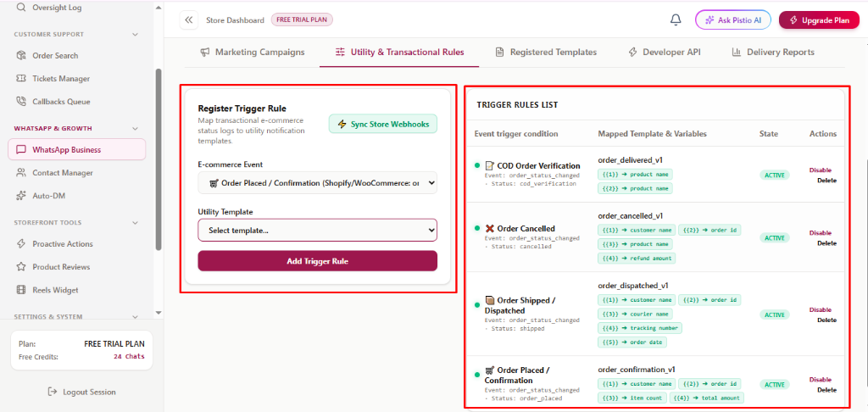This screenshot has width=868, height=412.
Task: Switch to Registered Templates tab
Action: [x=546, y=52]
